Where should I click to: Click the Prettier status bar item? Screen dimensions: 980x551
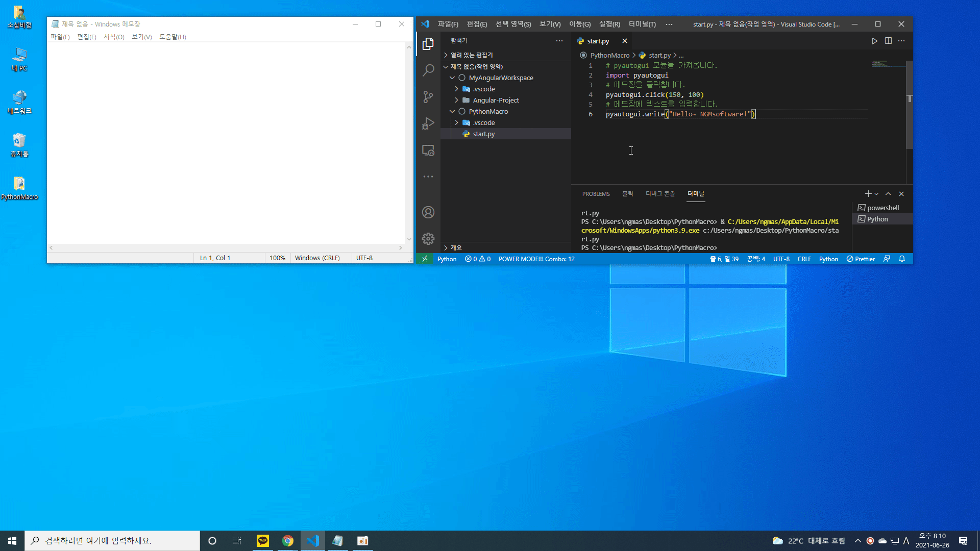(x=861, y=259)
